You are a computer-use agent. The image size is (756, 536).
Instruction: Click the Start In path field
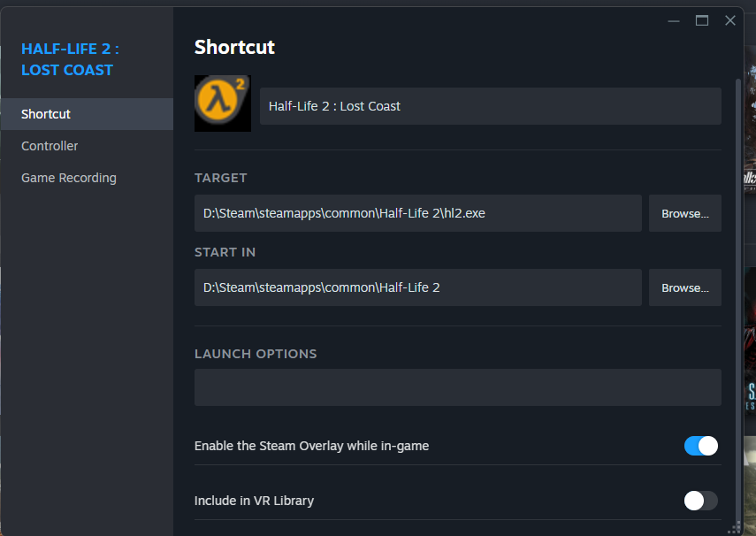pyautogui.click(x=418, y=288)
